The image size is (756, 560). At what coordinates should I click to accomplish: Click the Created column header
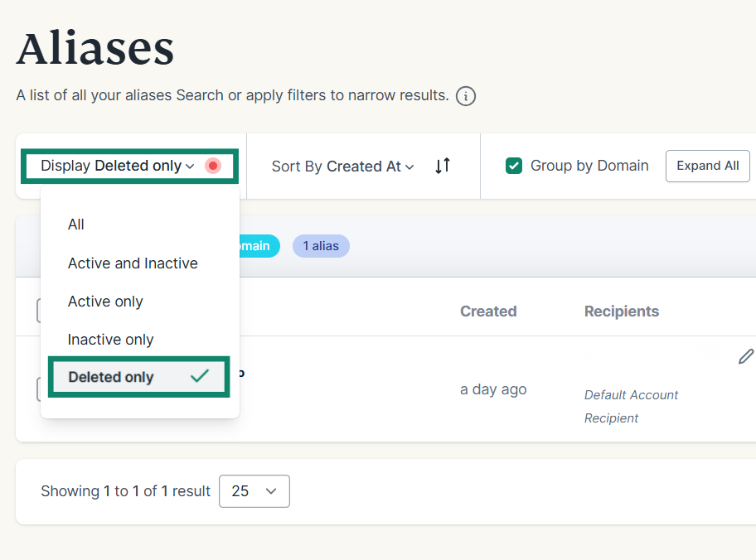[488, 311]
